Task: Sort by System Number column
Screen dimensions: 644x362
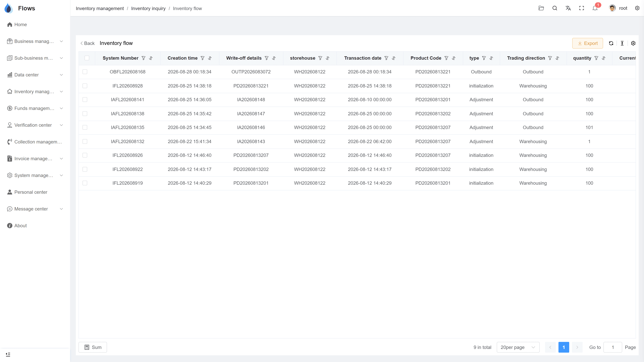Action: coord(151,58)
